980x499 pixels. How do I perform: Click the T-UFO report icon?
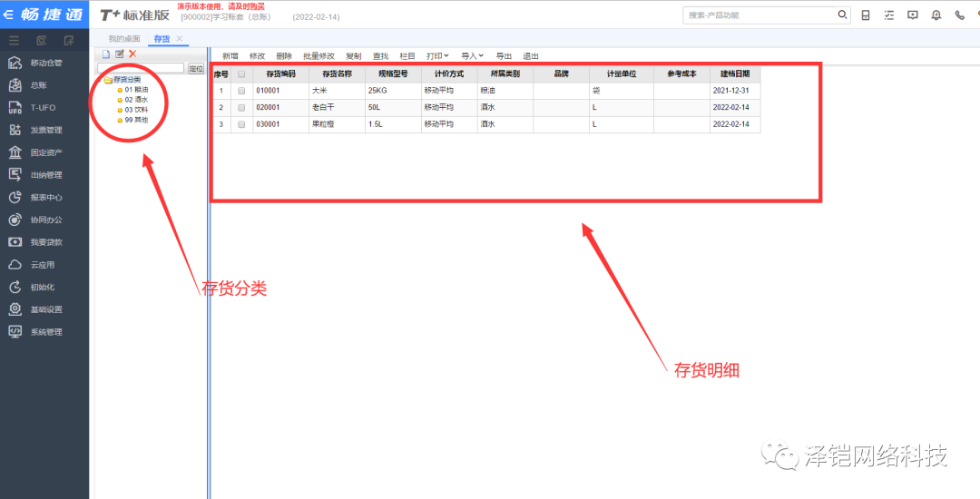coord(16,107)
